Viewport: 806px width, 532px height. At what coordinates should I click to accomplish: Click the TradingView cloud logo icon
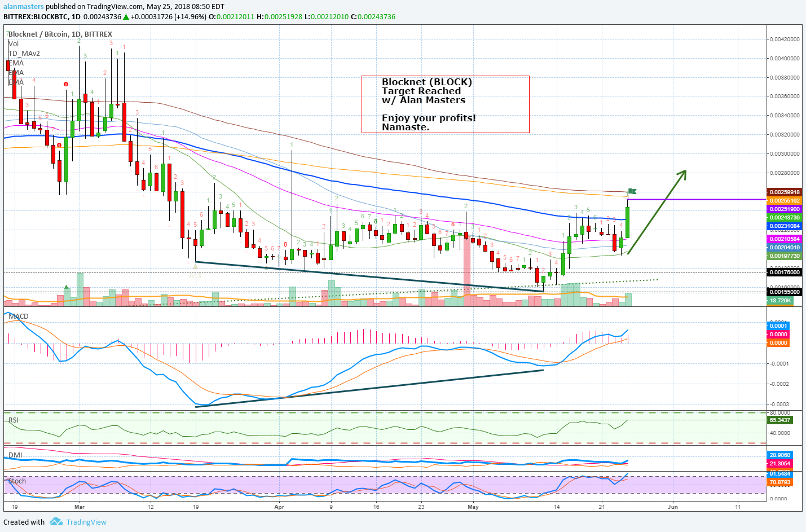[x=56, y=522]
